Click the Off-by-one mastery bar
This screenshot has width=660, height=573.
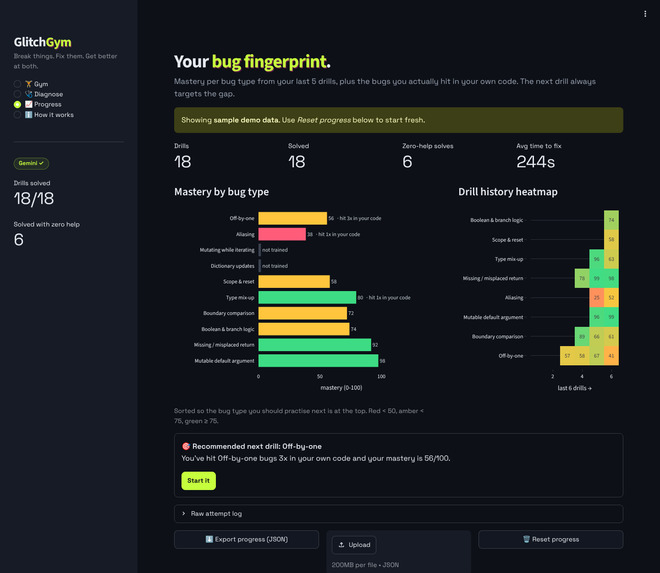pos(293,219)
